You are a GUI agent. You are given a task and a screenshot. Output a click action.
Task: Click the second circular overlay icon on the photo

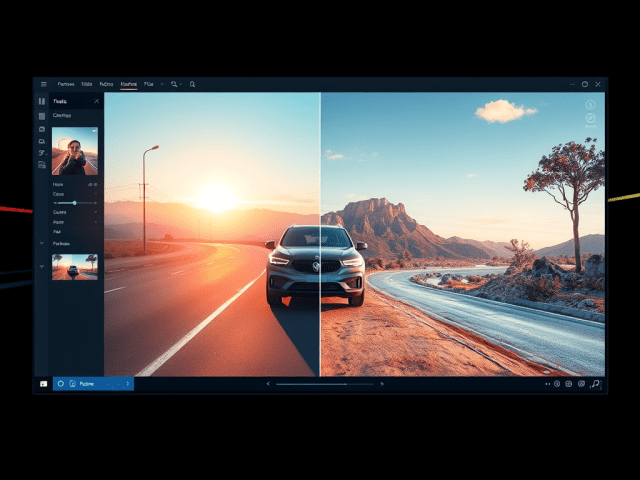(x=590, y=118)
